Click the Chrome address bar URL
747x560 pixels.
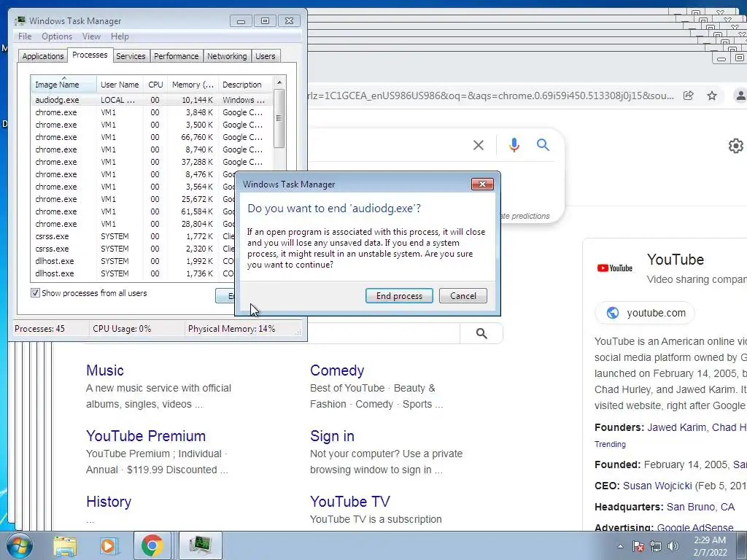point(491,96)
